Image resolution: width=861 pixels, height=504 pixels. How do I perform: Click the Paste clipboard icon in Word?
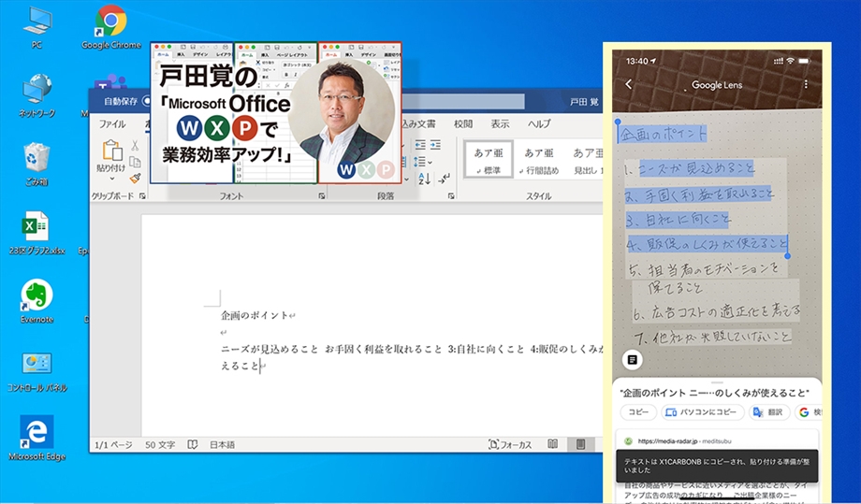[x=112, y=151]
